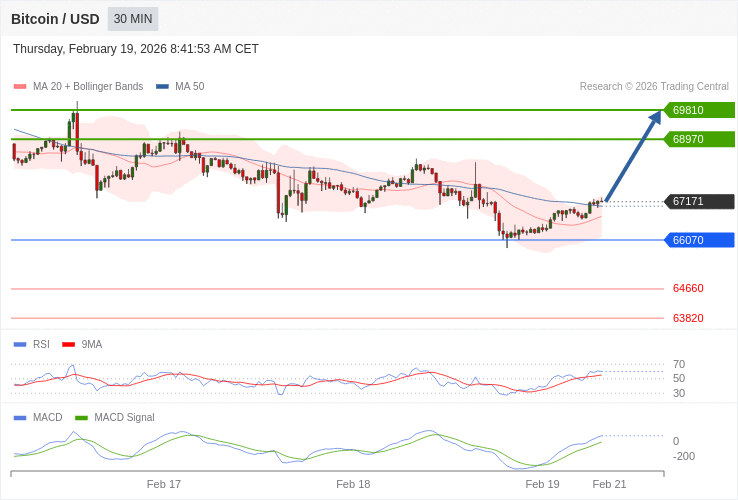
Task: Click the Feb 18 date marker
Action: pos(353,484)
